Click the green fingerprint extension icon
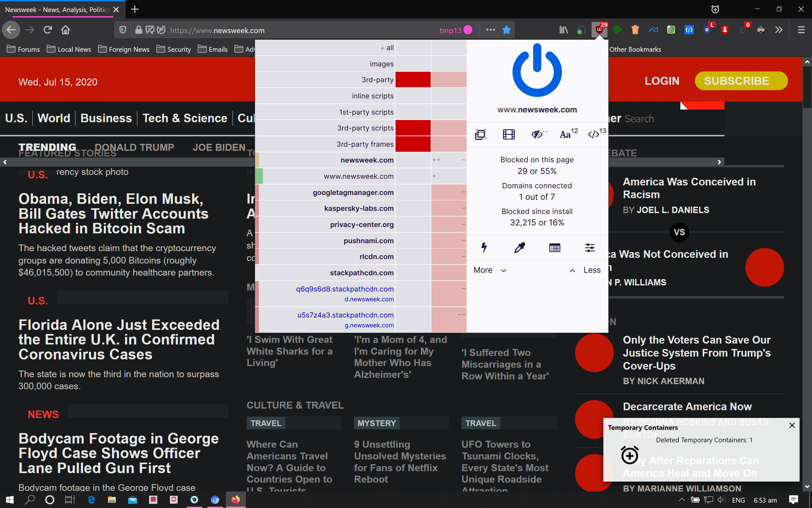The width and height of the screenshot is (812, 508). [x=671, y=30]
